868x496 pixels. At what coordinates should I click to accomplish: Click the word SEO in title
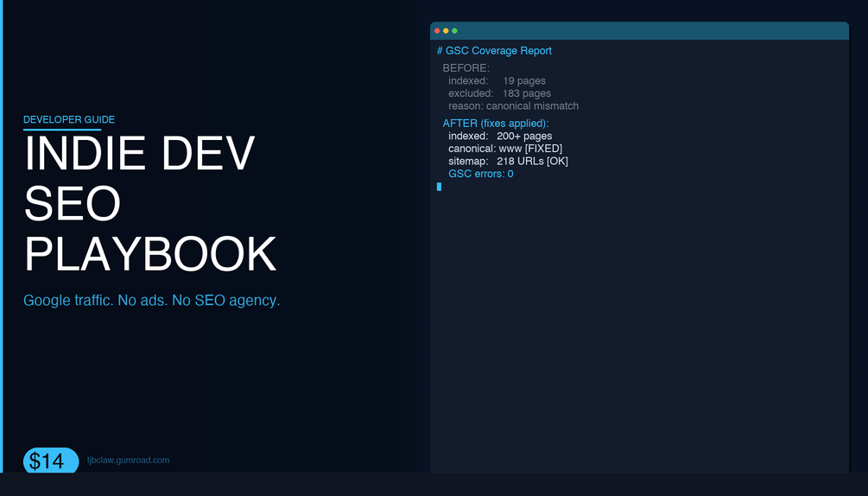pyautogui.click(x=73, y=204)
